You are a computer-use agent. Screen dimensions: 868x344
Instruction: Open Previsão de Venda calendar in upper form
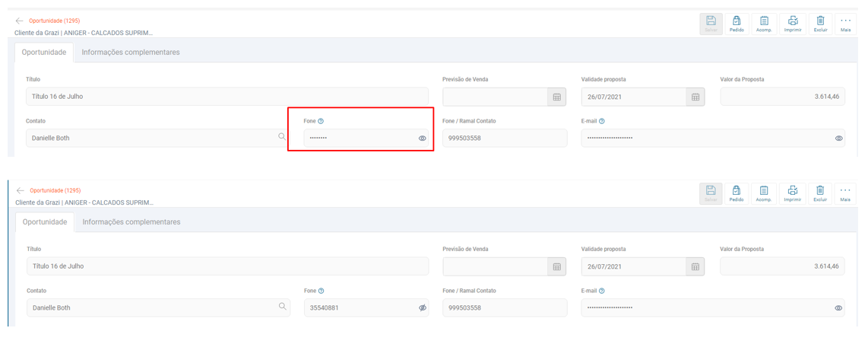(x=556, y=97)
